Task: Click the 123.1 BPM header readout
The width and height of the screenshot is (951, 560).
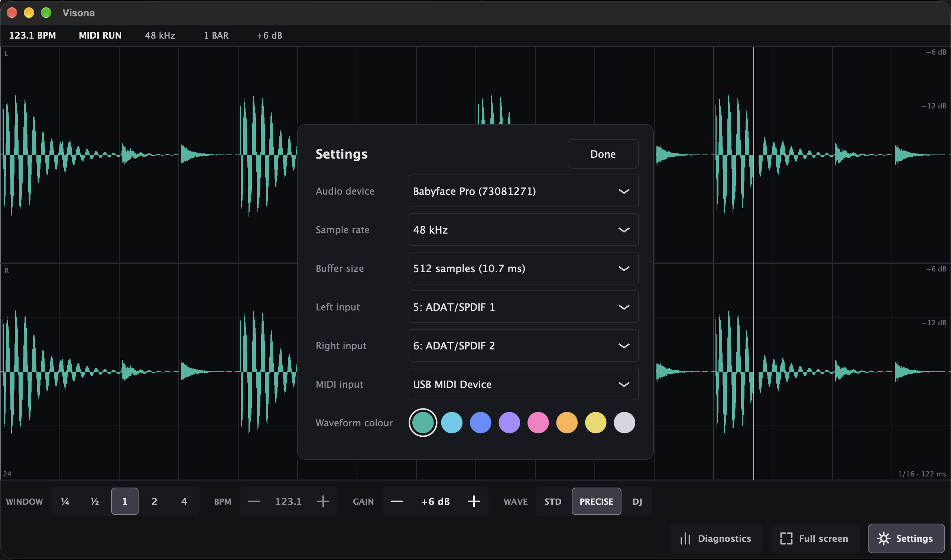Action: [32, 36]
